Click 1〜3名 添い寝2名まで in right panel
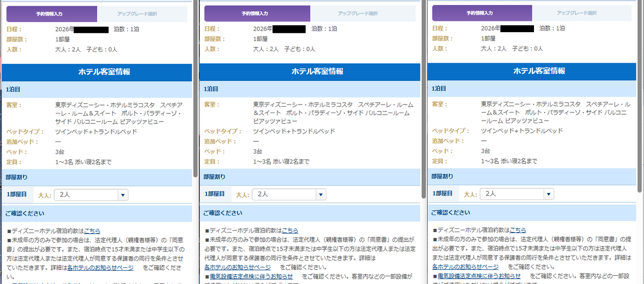This screenshot has width=644, height=284. pyautogui.click(x=509, y=161)
